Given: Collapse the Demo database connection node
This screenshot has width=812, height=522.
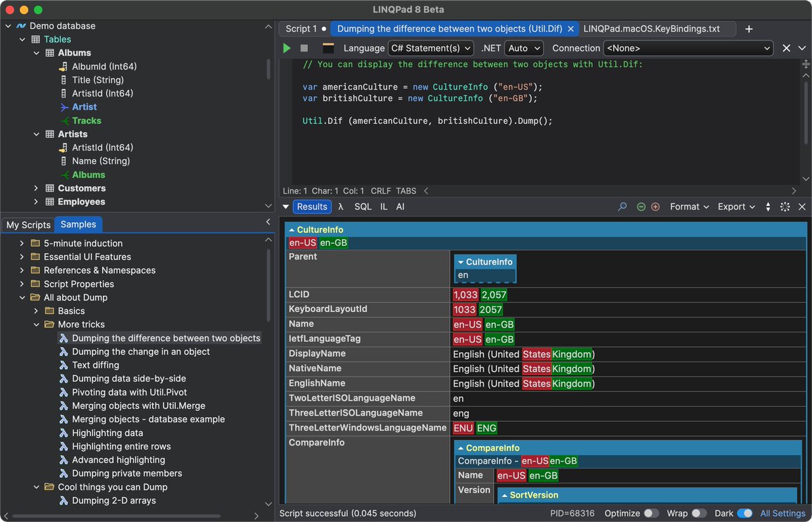Looking at the screenshot, I should (8, 26).
